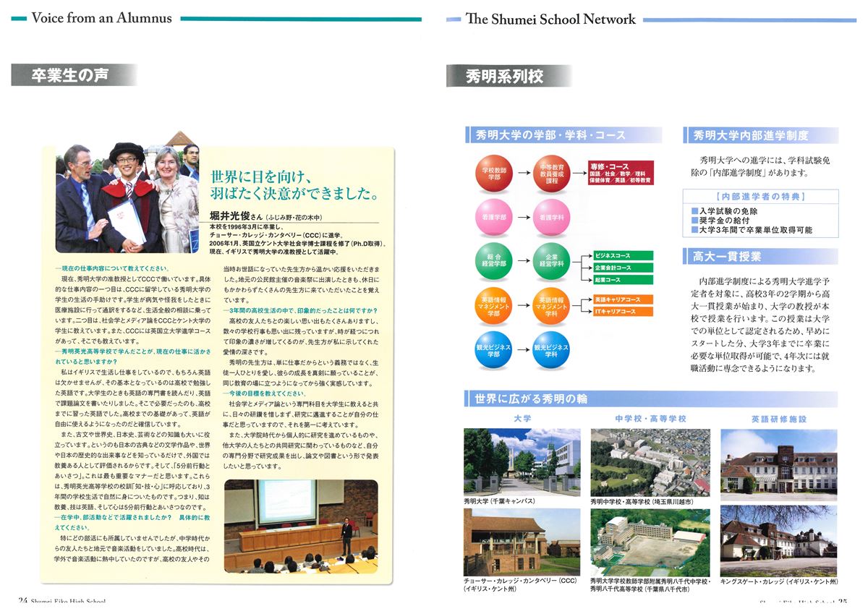This screenshot has height=614, width=868.
Task: Click the red 専修・コース box
Action: click(621, 173)
